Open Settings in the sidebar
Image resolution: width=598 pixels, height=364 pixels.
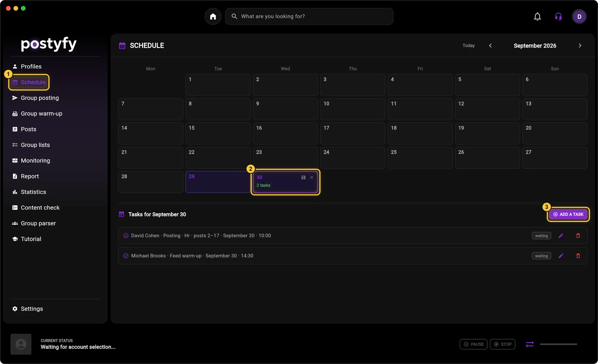click(x=28, y=309)
